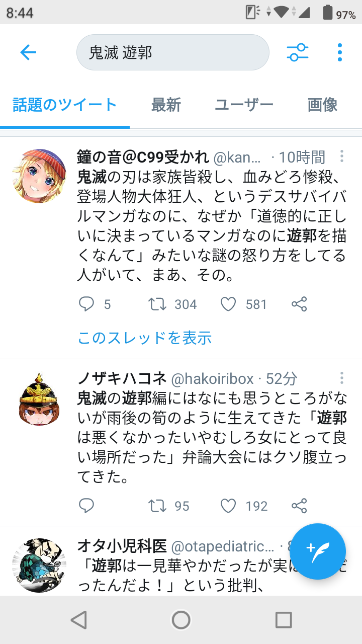This screenshot has height=644, width=362.
Task: Select the 画像 tab
Action: [x=323, y=105]
